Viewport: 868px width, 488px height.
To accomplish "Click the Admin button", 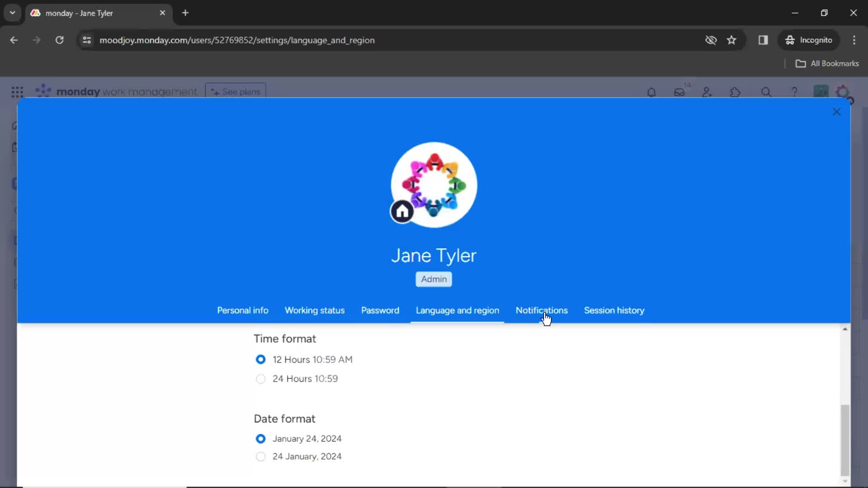I will click(434, 279).
